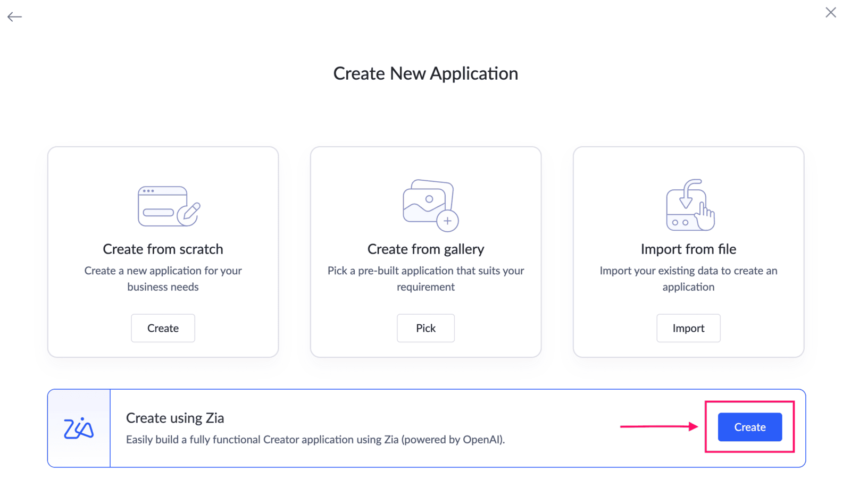The height and width of the screenshot is (504, 851).
Task: Click the Create New Application page title
Action: 425,73
